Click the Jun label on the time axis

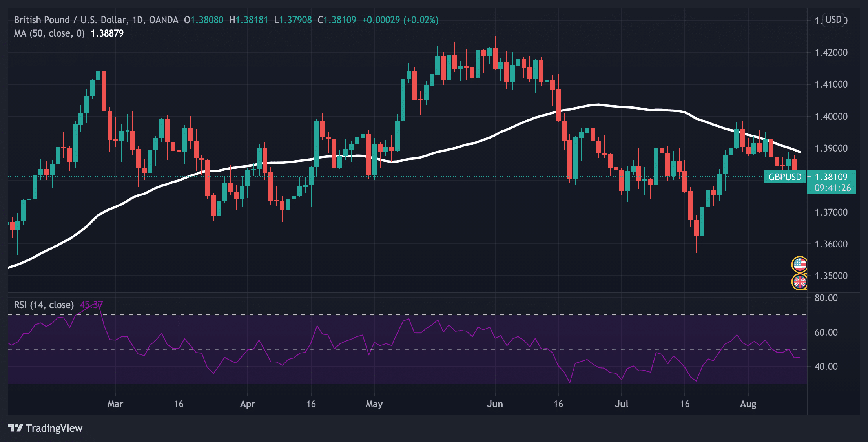click(495, 404)
